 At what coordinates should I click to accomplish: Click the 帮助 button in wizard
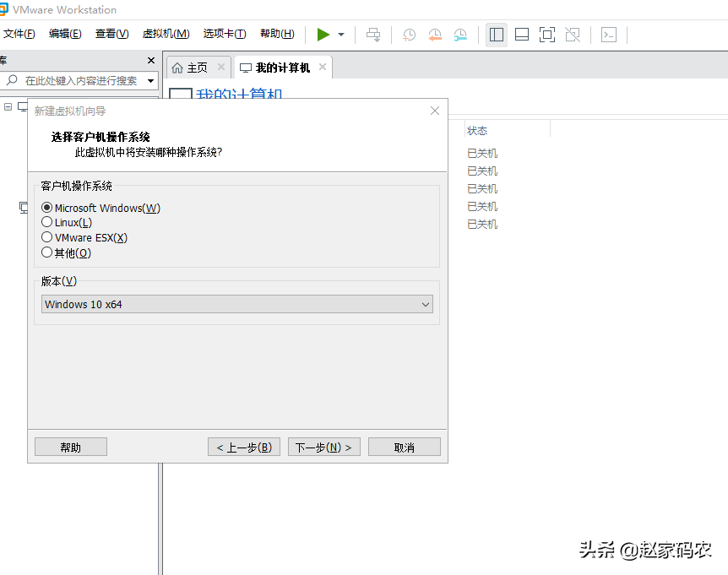[71, 447]
